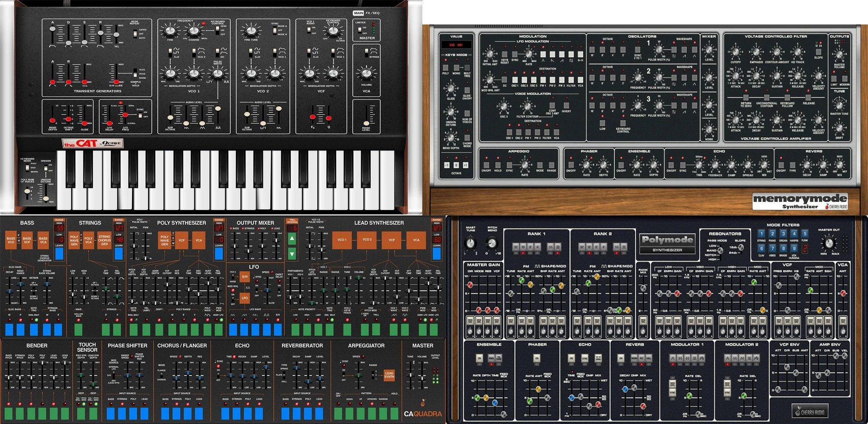Click the Trill Interval up arrow on Quadra
Image resolution: width=868 pixels, height=424 pixels.
[292, 238]
